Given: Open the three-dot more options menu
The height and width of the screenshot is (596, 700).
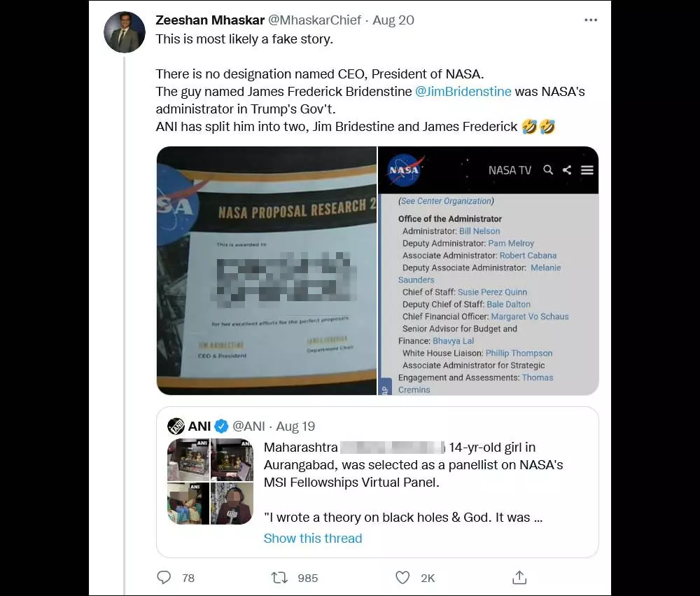Looking at the screenshot, I should tap(591, 20).
